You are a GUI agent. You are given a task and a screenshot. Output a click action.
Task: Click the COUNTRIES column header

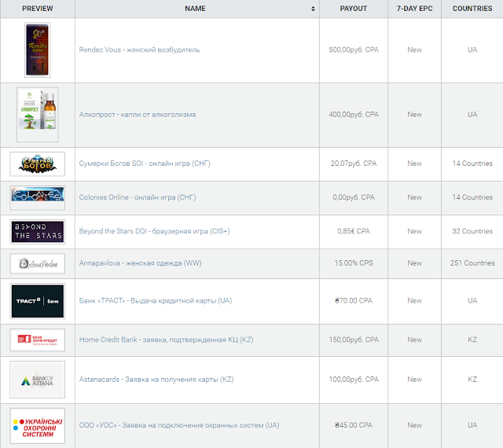tap(472, 9)
